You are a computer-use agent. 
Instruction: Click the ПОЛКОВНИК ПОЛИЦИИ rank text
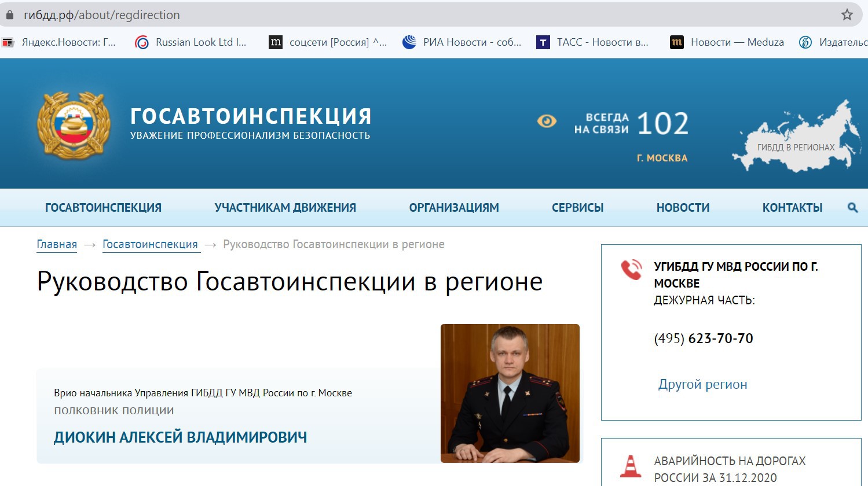[x=114, y=410]
